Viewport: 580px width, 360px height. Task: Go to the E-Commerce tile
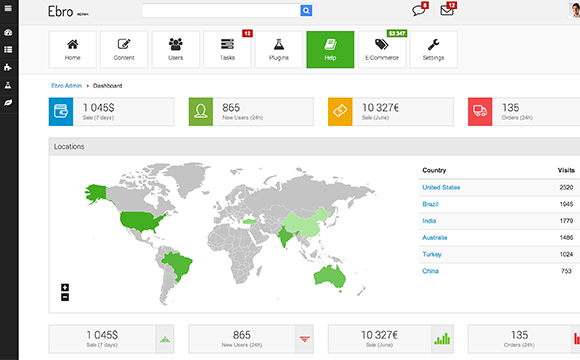382,50
